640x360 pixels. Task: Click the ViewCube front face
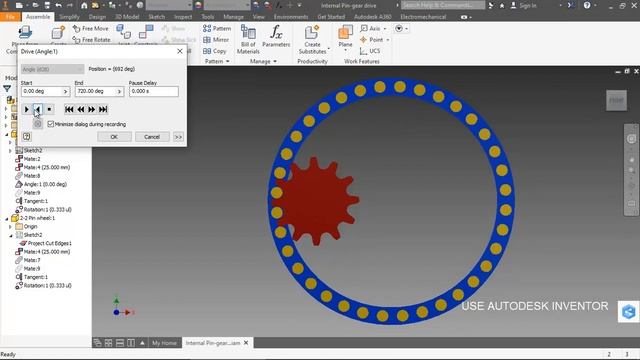coord(616,100)
